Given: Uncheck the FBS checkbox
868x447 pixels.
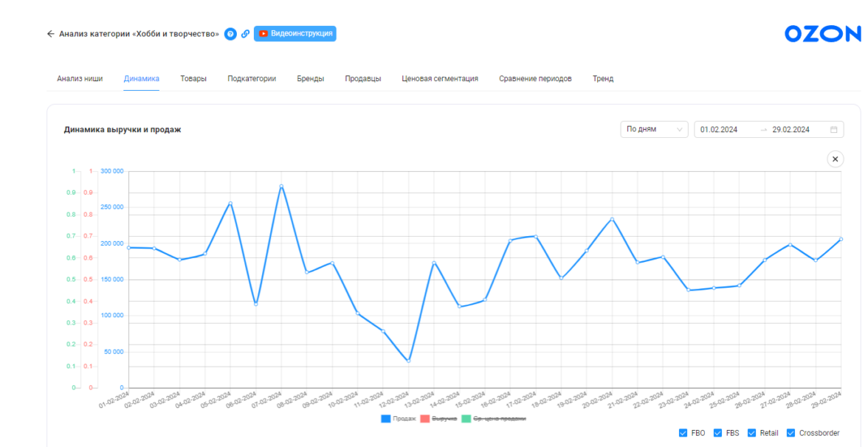Looking at the screenshot, I should (717, 433).
